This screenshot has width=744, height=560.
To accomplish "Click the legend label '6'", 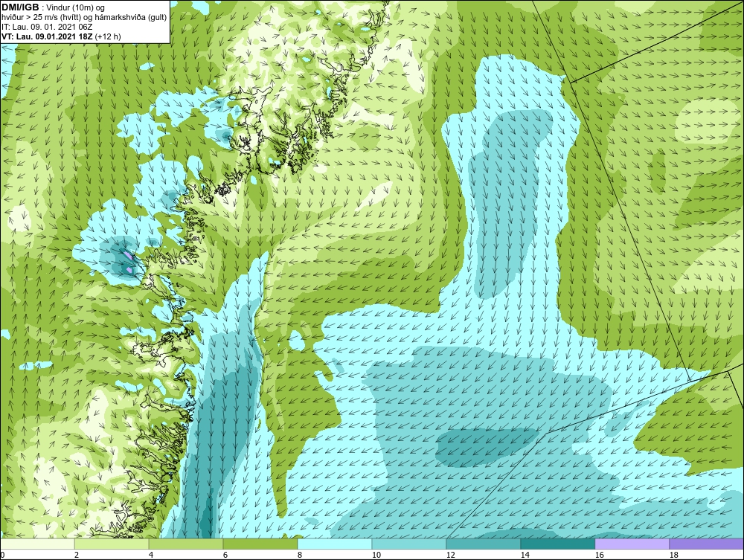I will (x=225, y=555).
